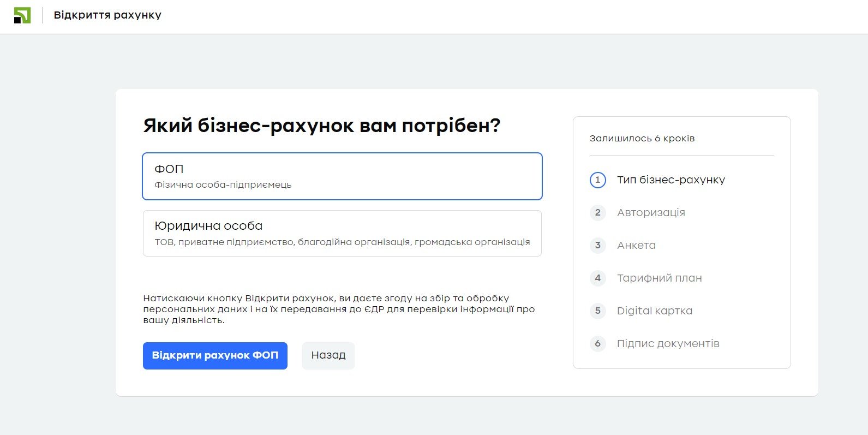Select the Підпис документів step label
Screen dimensions: 868x435
(x=668, y=343)
